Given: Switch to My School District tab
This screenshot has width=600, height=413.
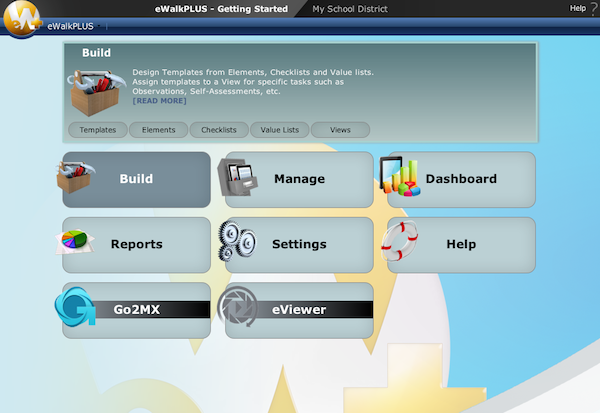Looking at the screenshot, I should click(350, 9).
